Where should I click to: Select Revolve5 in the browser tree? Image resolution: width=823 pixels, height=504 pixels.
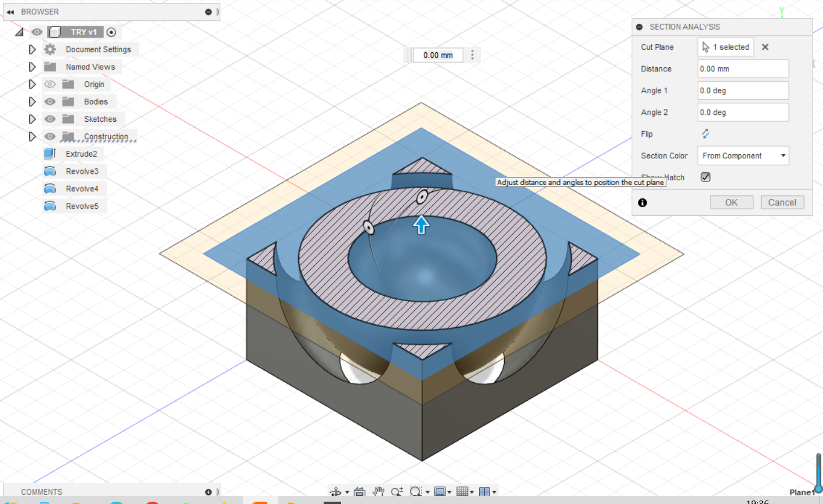coord(82,206)
